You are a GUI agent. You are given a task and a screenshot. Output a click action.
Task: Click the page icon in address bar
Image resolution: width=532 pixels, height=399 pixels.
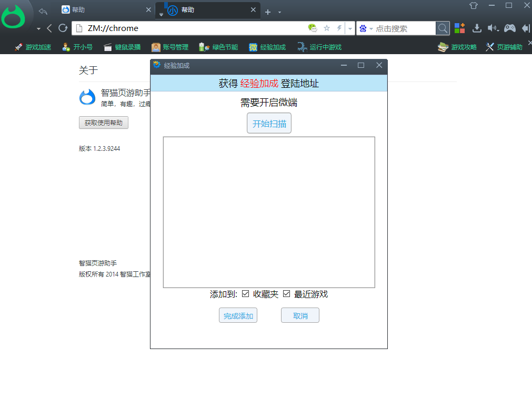79,28
